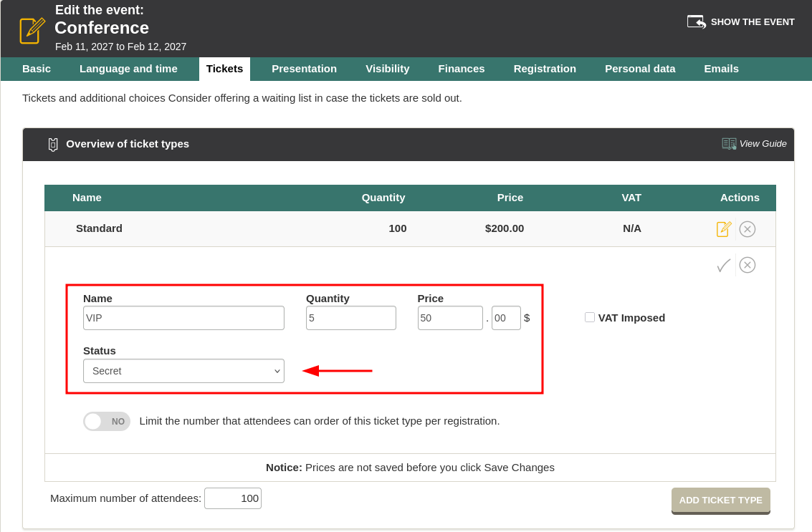The width and height of the screenshot is (812, 532).
Task: Switch to the Presentation tab
Action: pyautogui.click(x=304, y=69)
